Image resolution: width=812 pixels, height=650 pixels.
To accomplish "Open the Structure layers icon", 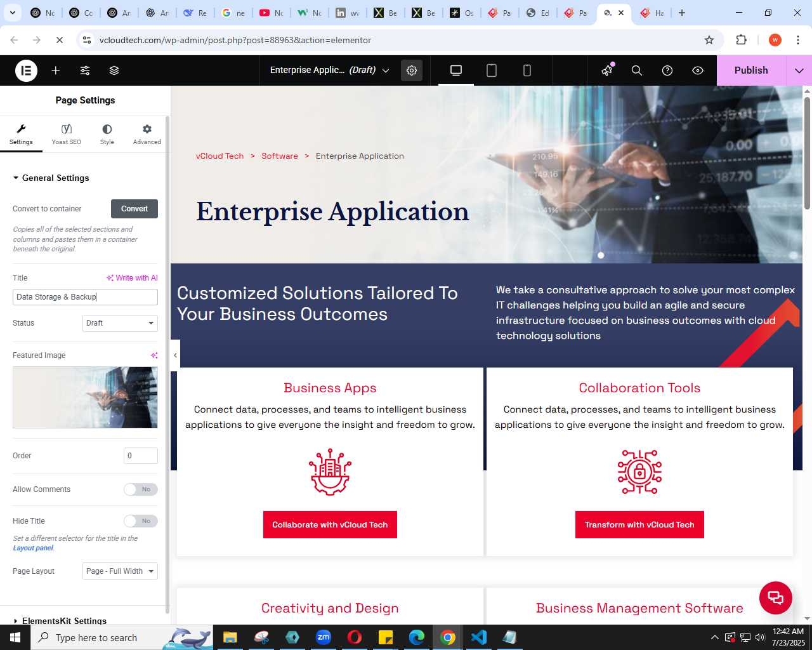I will coord(114,70).
